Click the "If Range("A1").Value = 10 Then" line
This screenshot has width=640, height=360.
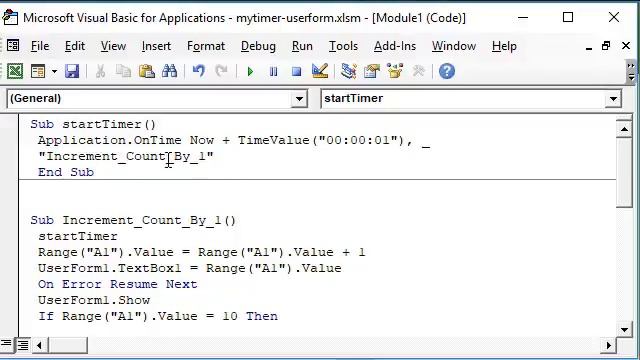pyautogui.click(x=158, y=316)
